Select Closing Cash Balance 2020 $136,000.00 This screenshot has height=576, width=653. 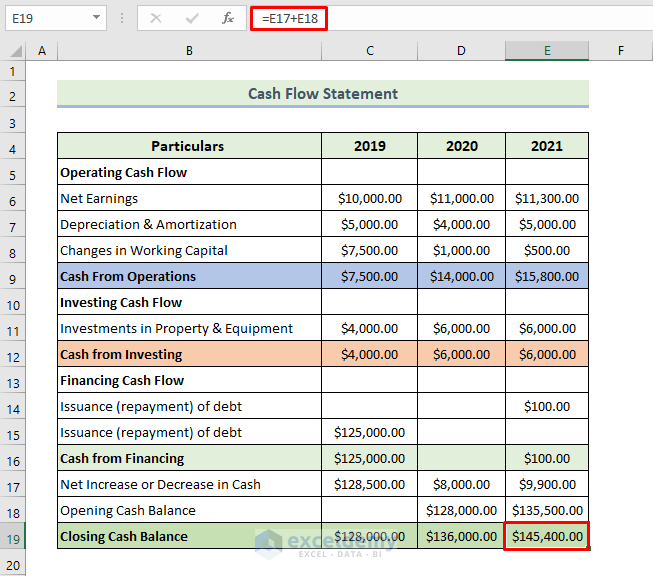pos(461,536)
